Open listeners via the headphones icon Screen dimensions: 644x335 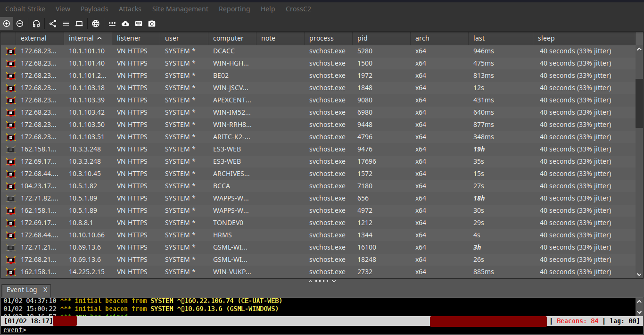[36, 24]
